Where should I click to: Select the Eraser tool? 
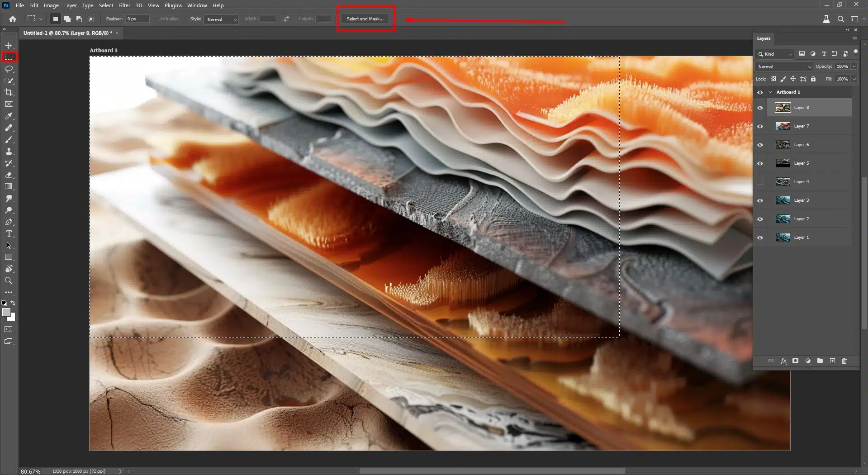pyautogui.click(x=9, y=175)
